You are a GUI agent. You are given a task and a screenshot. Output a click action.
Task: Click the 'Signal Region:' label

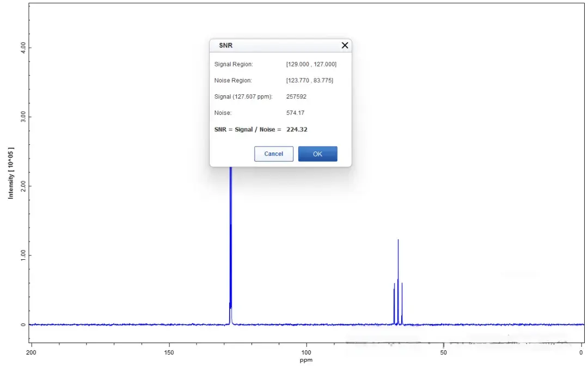(234, 64)
